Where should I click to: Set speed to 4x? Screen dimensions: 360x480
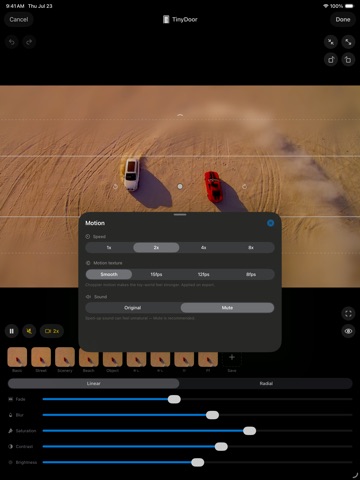point(204,248)
